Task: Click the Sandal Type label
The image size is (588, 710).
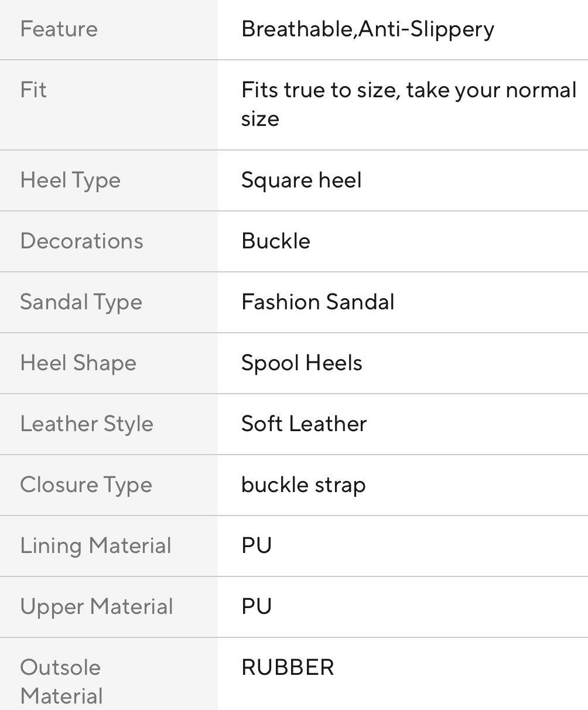Action: click(81, 302)
